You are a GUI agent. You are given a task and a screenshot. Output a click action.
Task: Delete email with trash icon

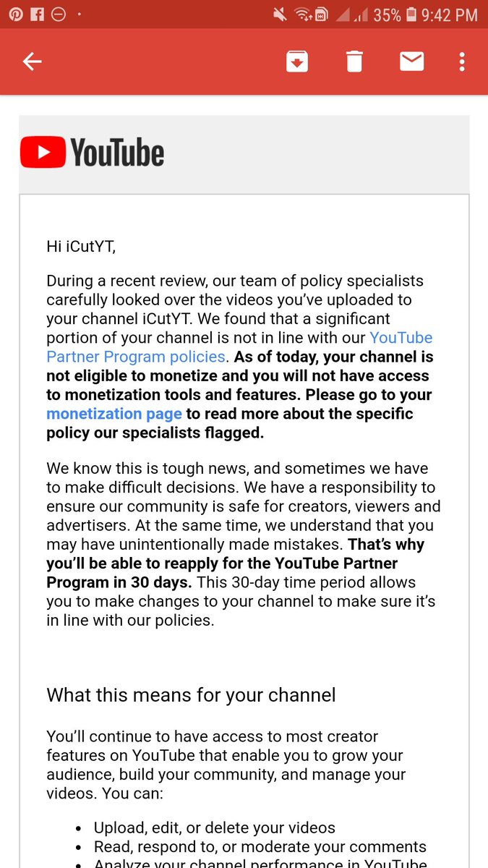tap(354, 61)
